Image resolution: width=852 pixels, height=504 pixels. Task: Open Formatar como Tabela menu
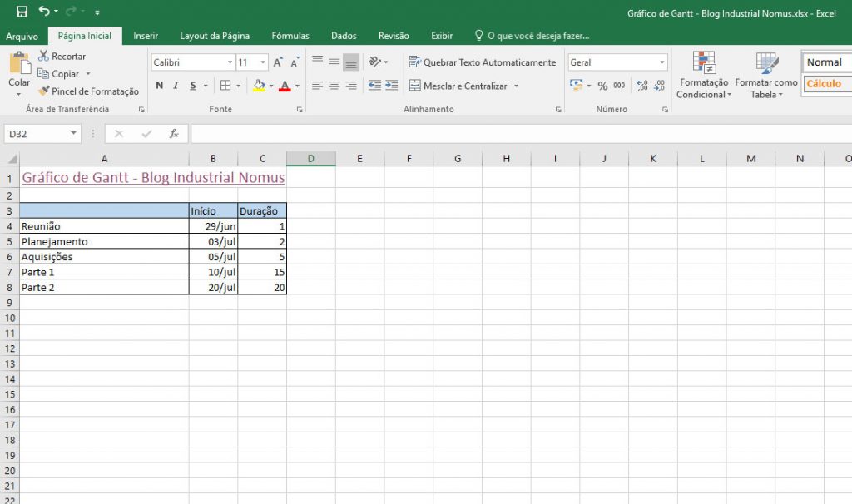tap(766, 75)
